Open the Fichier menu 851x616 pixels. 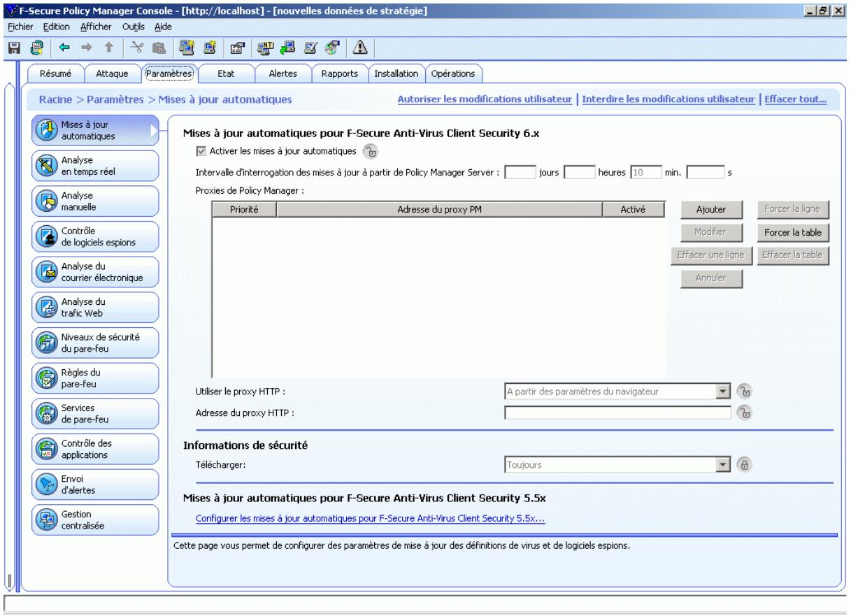[x=21, y=27]
